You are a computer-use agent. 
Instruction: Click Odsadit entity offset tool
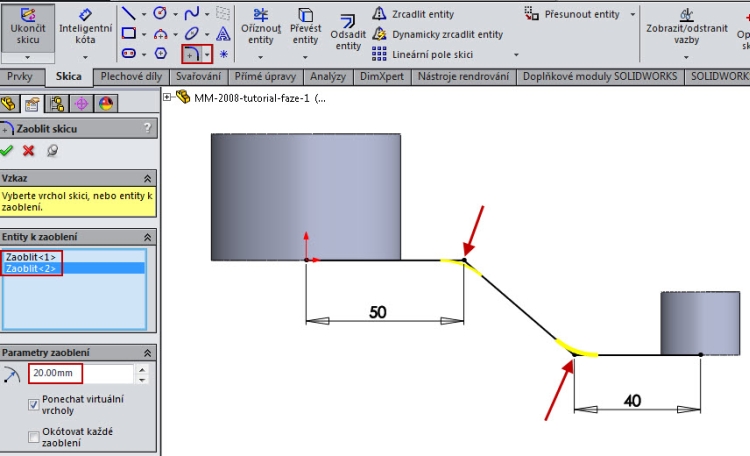pos(348,33)
